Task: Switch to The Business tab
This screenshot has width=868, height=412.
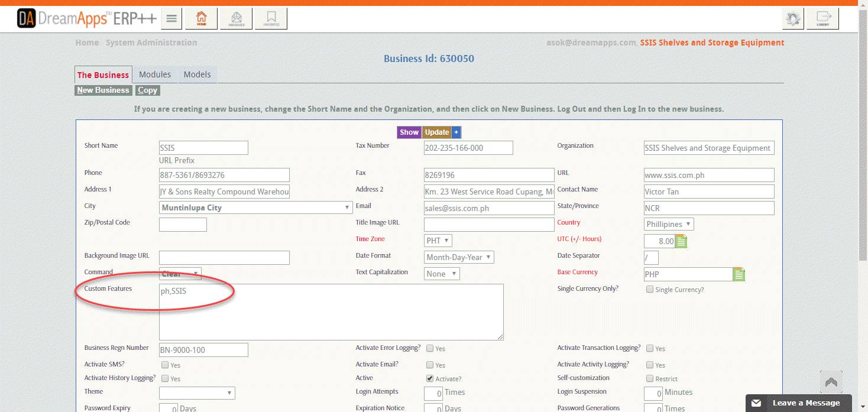Action: pos(103,75)
